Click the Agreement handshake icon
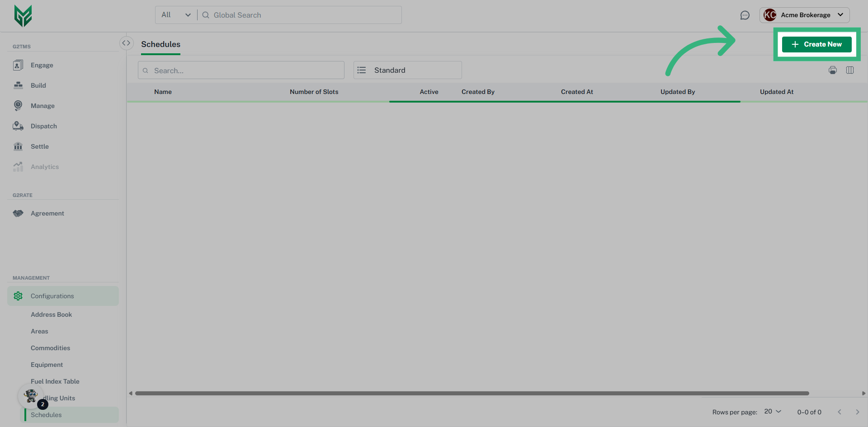868x427 pixels. (x=18, y=213)
